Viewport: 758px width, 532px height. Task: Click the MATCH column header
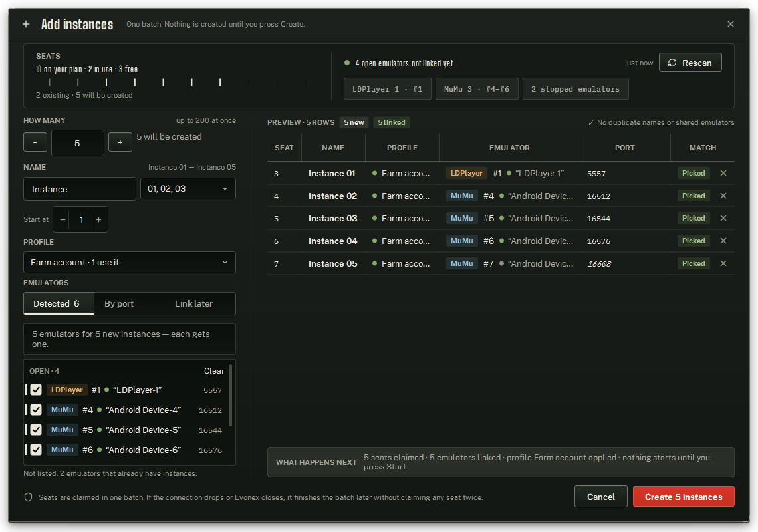click(x=702, y=148)
